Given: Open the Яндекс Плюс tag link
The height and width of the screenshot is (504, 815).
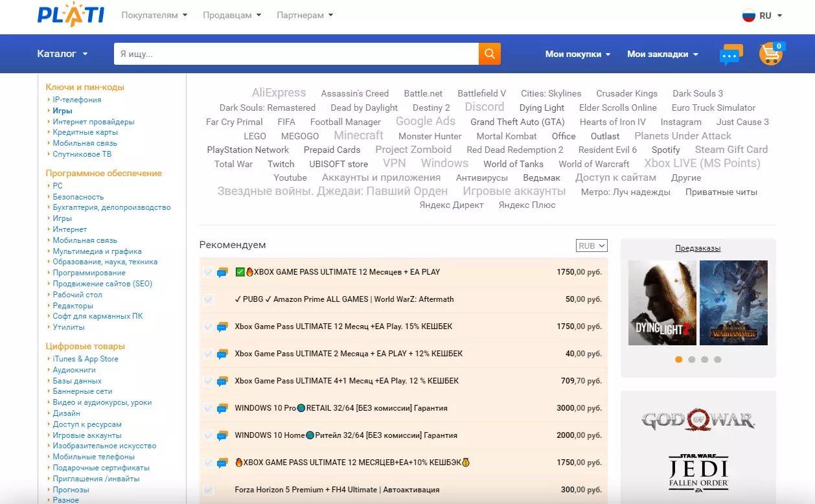Looking at the screenshot, I should click(527, 205).
